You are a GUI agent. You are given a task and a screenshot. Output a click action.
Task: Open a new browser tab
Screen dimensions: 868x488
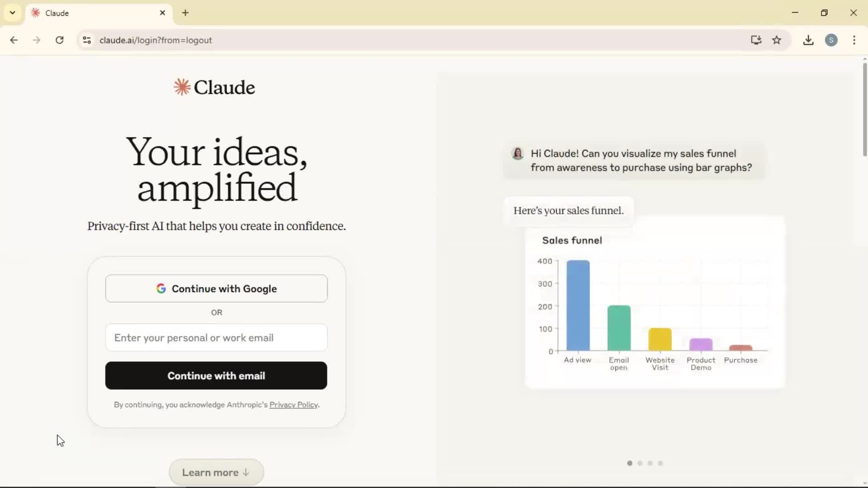[x=185, y=13]
